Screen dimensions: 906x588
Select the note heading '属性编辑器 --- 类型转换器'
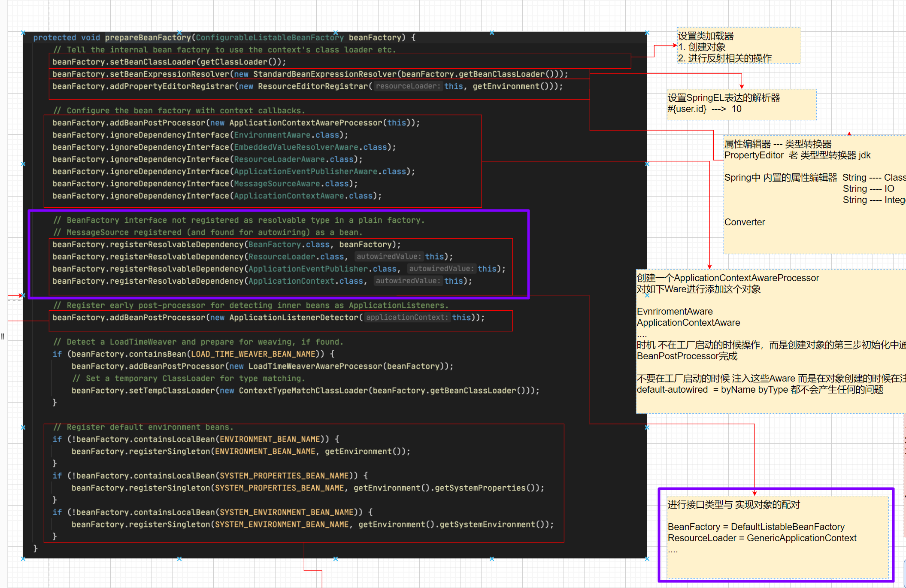pos(778,144)
